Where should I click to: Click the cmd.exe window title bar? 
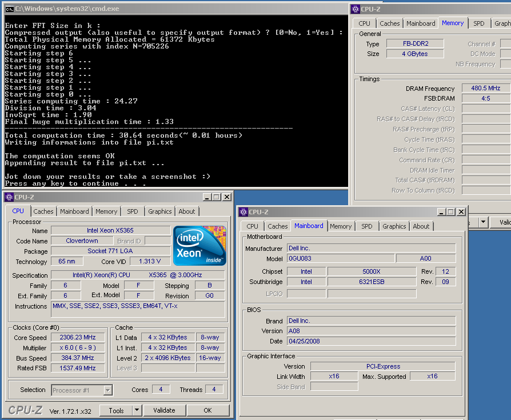[x=176, y=9]
